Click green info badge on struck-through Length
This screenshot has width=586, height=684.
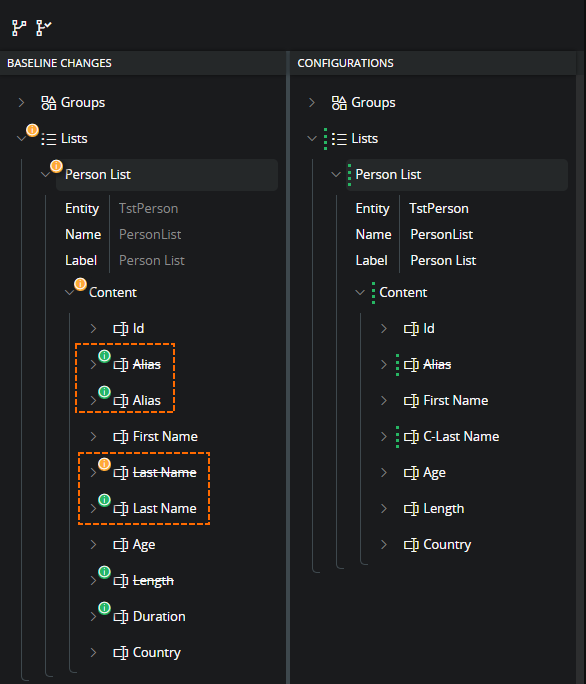104,571
